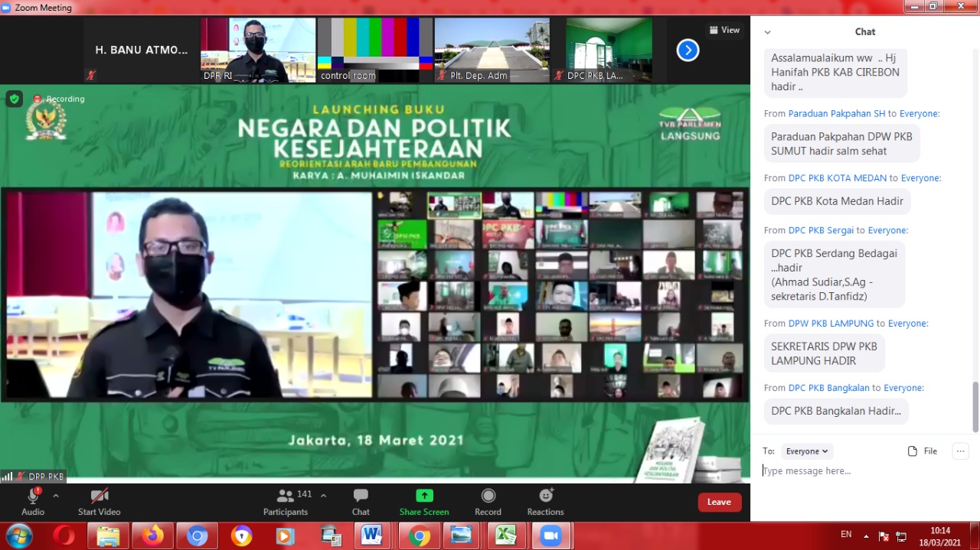Start sharing with Share Screen
This screenshot has width=980, height=550.
(x=423, y=502)
